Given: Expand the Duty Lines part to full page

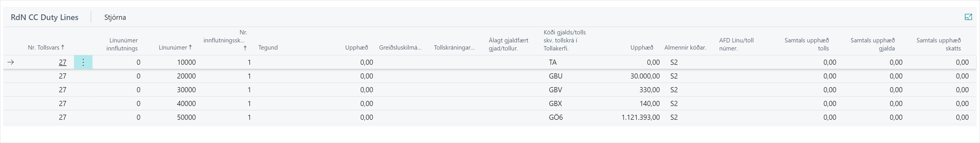Looking at the screenshot, I should click(968, 17).
